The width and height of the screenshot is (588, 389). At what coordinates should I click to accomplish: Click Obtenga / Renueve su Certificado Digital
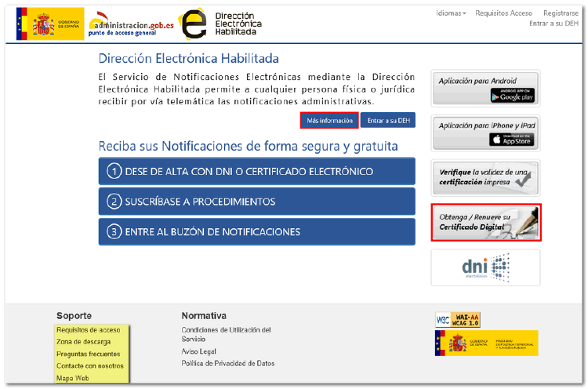tap(486, 223)
